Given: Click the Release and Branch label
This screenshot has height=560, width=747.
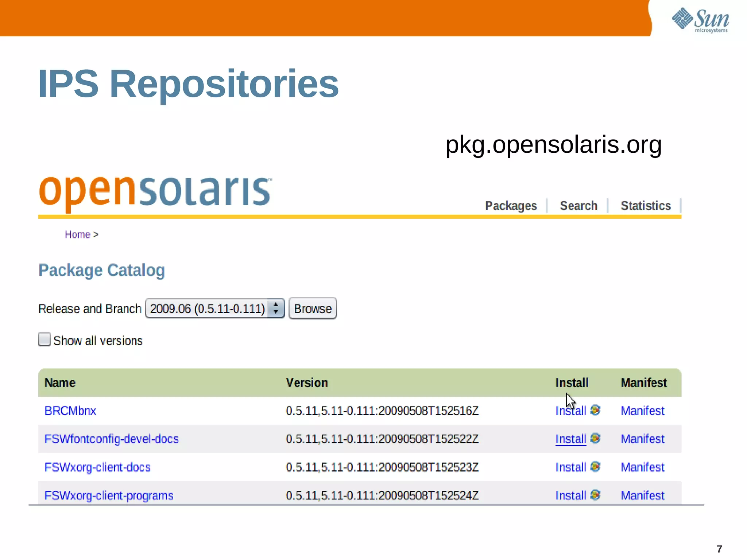Looking at the screenshot, I should coord(90,309).
